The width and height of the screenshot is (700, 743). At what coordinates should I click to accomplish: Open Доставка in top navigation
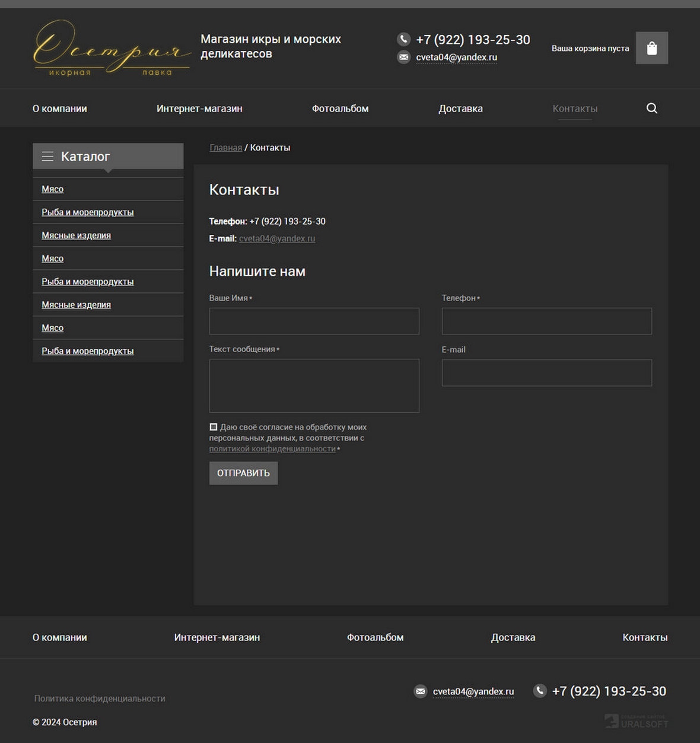click(x=460, y=109)
